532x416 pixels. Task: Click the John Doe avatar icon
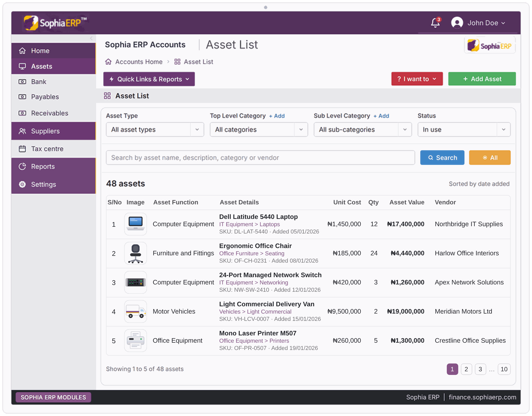[x=457, y=23]
